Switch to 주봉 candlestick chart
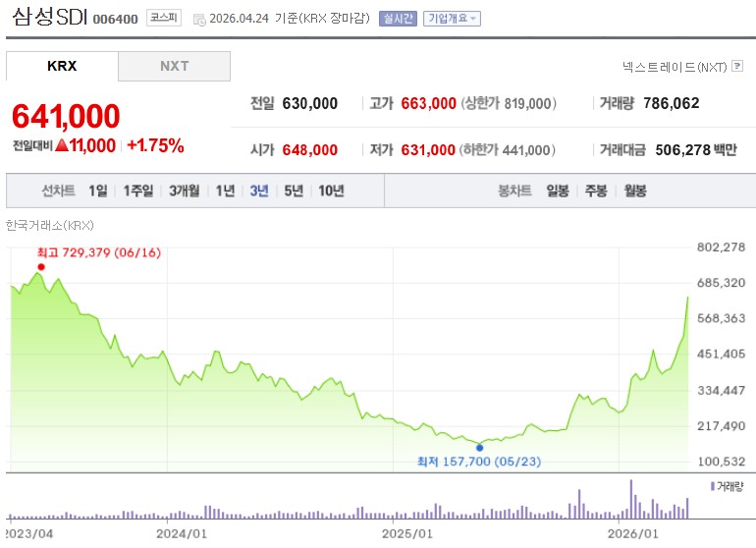756x548 pixels. [596, 191]
